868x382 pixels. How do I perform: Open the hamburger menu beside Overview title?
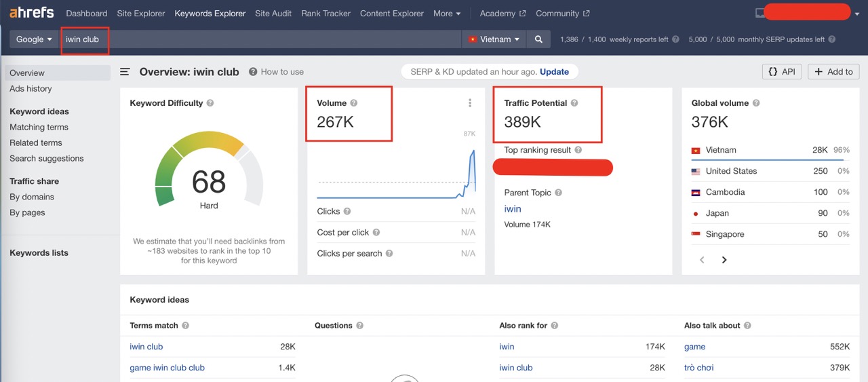(125, 72)
